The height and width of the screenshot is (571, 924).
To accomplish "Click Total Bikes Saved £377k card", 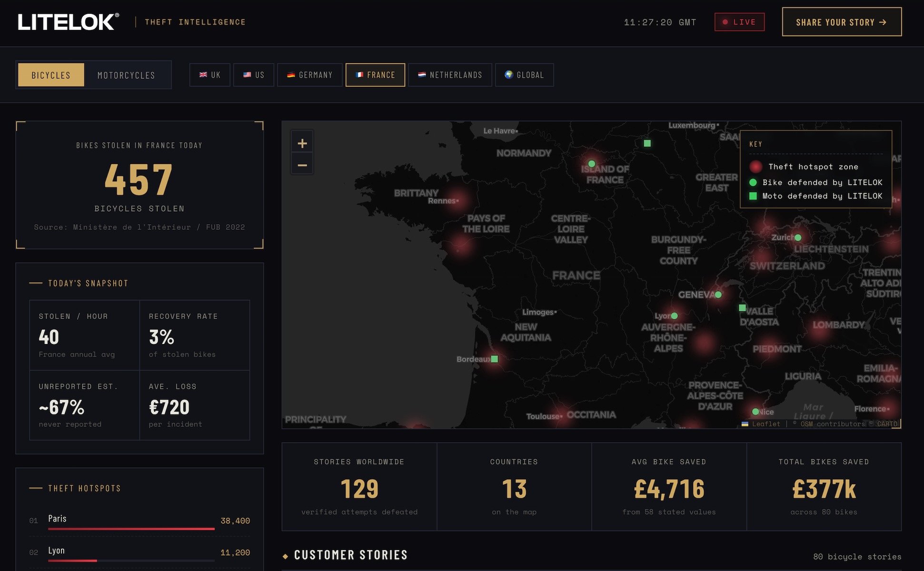I will tap(824, 487).
